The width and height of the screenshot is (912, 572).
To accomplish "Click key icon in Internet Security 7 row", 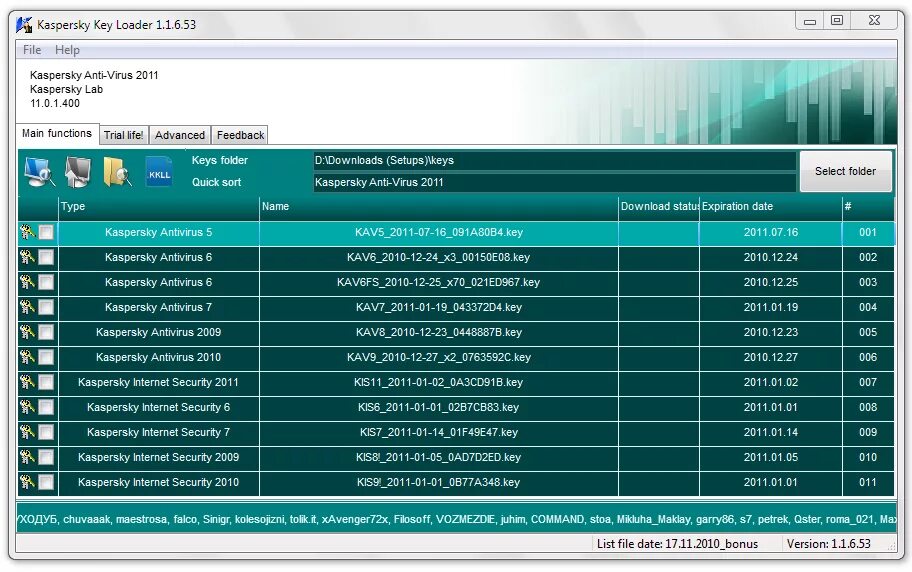I will coord(27,432).
